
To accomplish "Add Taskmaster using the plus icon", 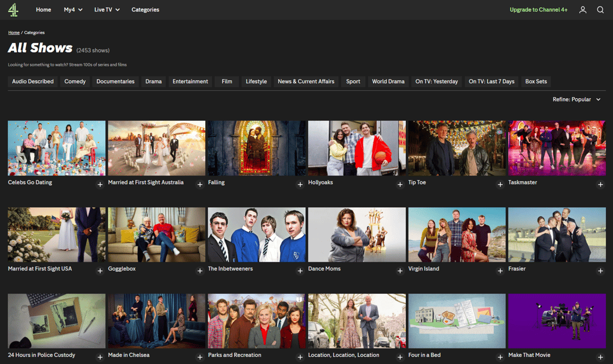I will 600,184.
